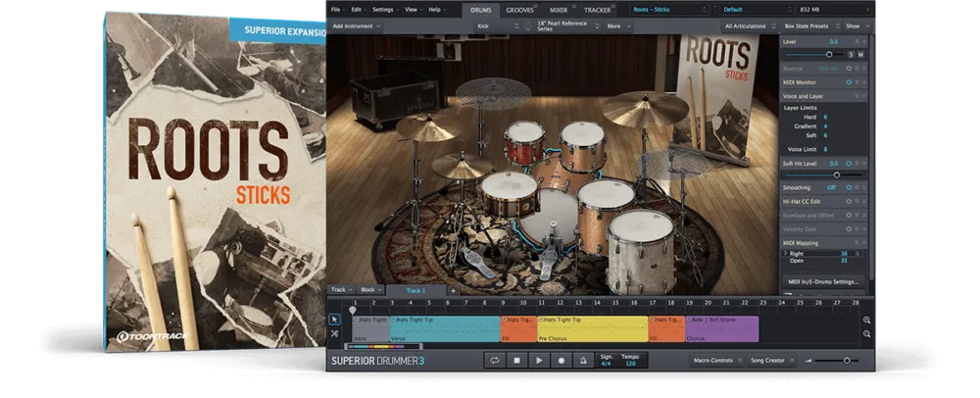Open the Add Instrument dropdown
The height and width of the screenshot is (398, 980).
(357, 26)
